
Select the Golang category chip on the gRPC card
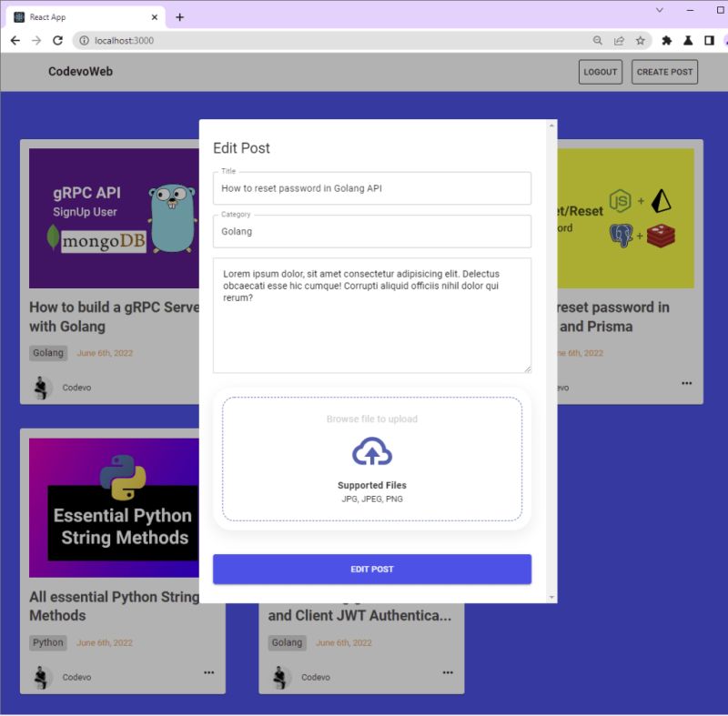point(47,353)
